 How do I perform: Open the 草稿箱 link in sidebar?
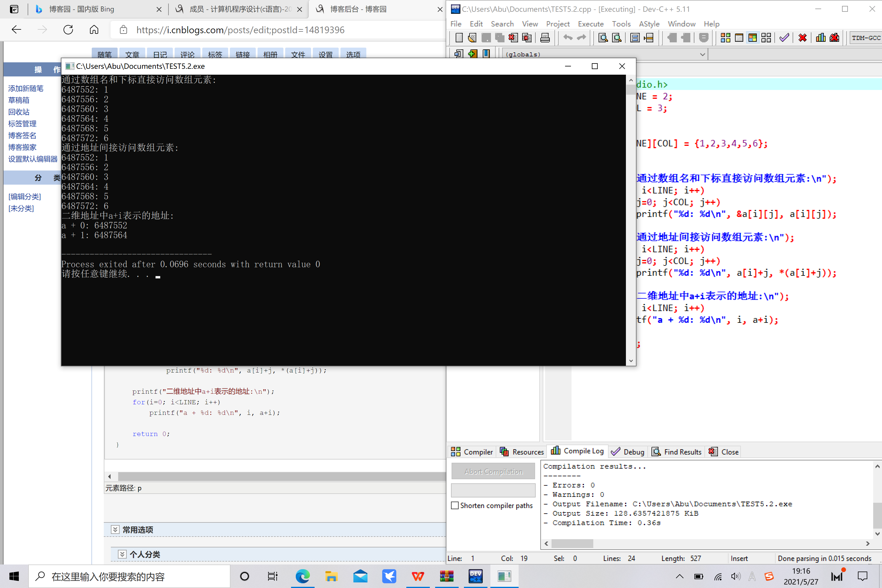point(19,100)
